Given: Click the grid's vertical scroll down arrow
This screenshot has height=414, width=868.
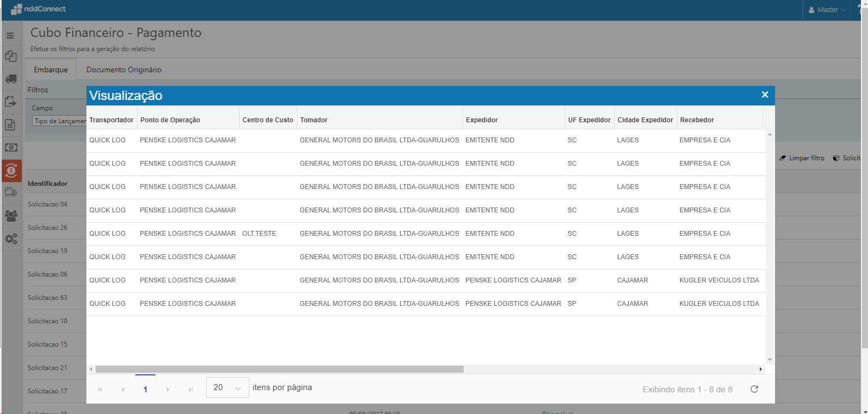Looking at the screenshot, I should click(x=770, y=360).
